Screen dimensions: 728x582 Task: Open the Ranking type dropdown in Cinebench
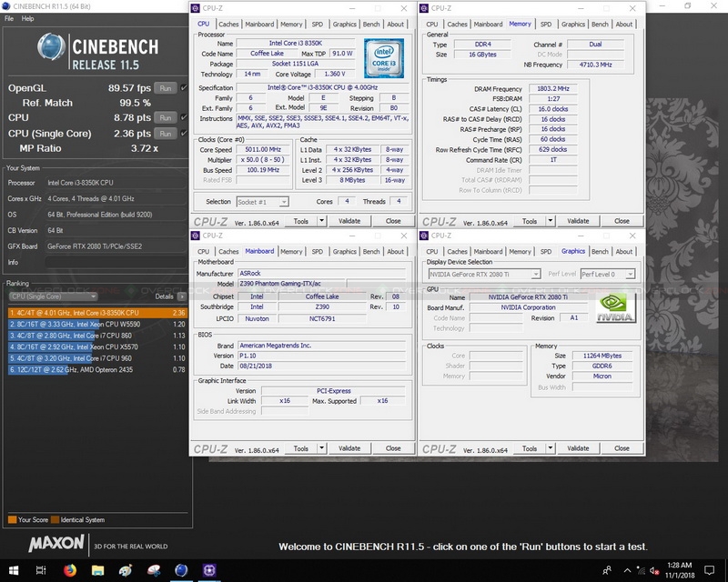pyautogui.click(x=53, y=296)
